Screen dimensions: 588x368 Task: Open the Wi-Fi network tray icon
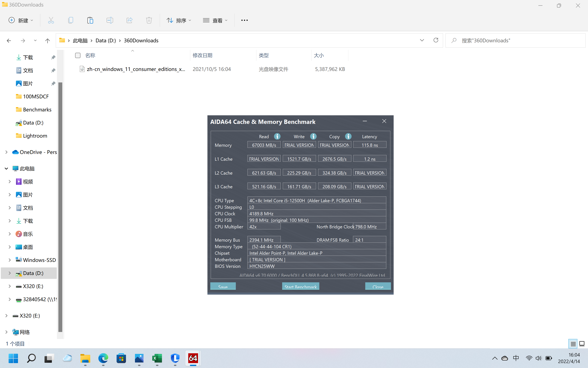click(529, 358)
